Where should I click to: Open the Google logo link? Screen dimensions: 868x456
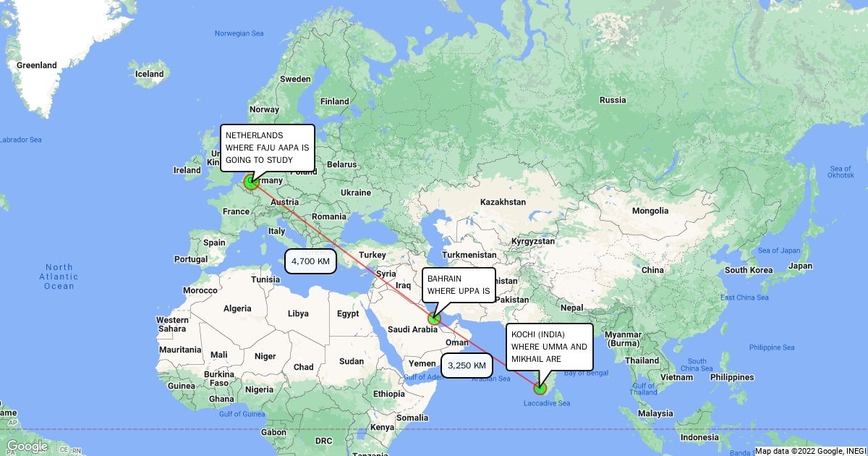pyautogui.click(x=27, y=447)
